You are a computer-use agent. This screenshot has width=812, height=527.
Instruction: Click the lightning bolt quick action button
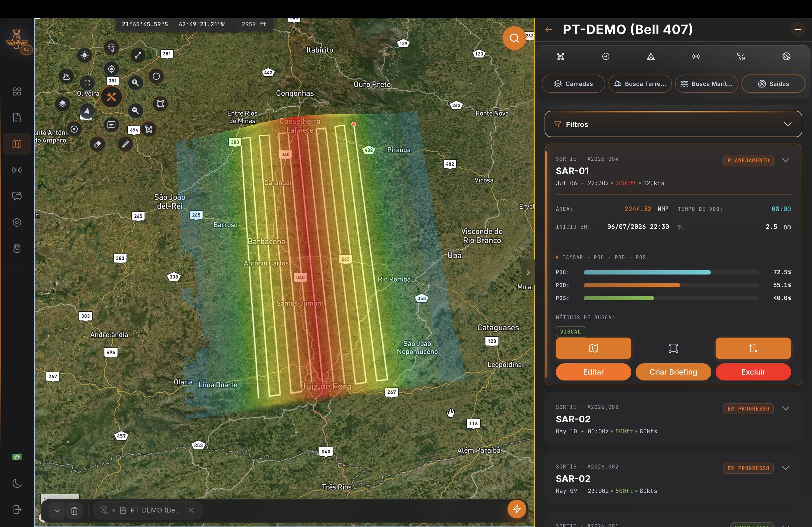coord(517,509)
